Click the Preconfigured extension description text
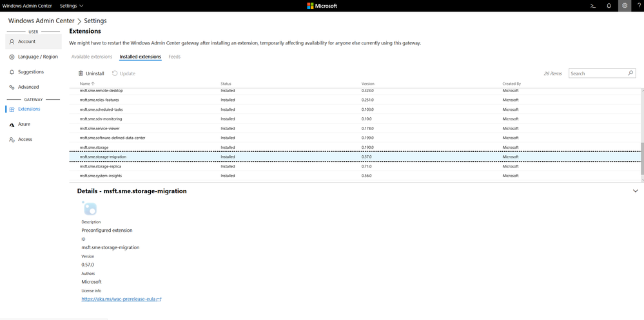The image size is (644, 320). [107, 231]
